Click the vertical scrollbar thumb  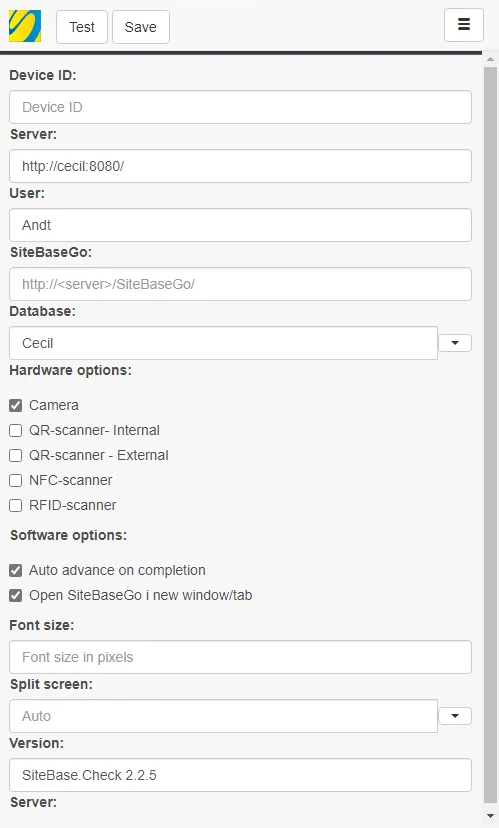pos(491,436)
